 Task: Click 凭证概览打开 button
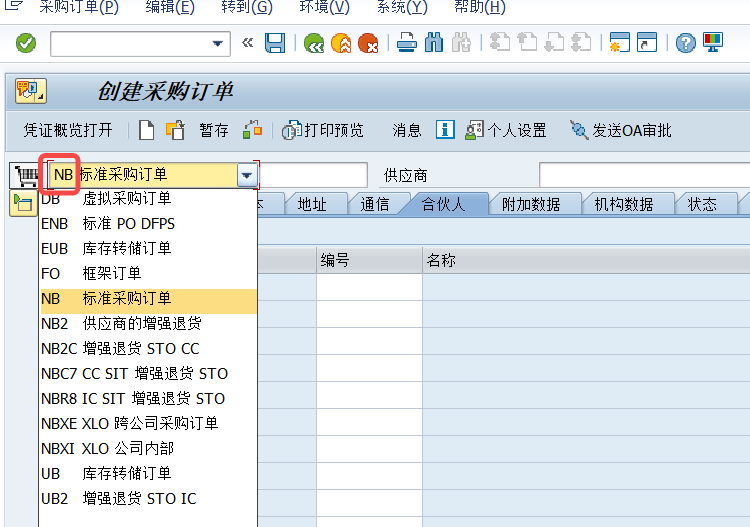(68, 130)
